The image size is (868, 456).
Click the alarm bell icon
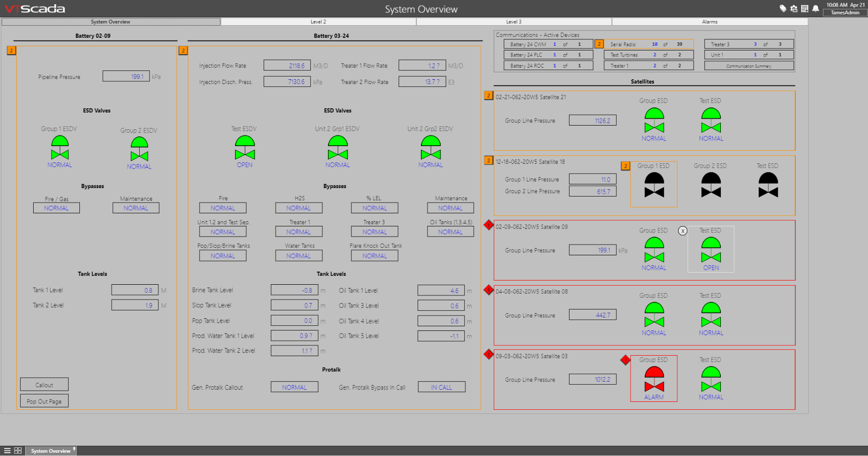(816, 8)
